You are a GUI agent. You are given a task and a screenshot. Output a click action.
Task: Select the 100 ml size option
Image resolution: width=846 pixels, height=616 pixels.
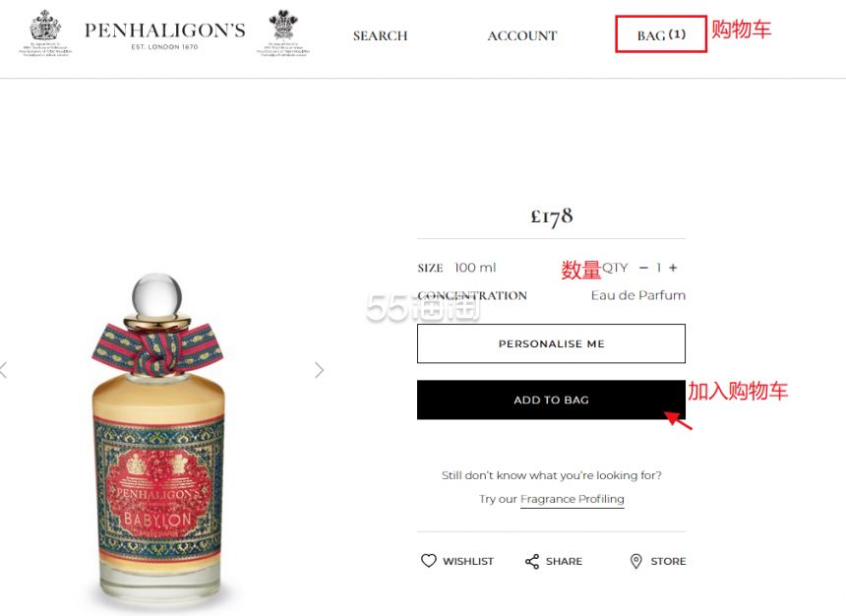coord(475,268)
